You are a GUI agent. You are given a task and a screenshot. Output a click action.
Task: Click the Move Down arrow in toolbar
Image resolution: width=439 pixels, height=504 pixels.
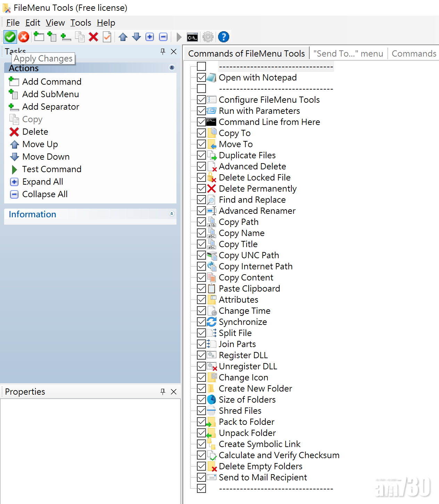pos(136,37)
